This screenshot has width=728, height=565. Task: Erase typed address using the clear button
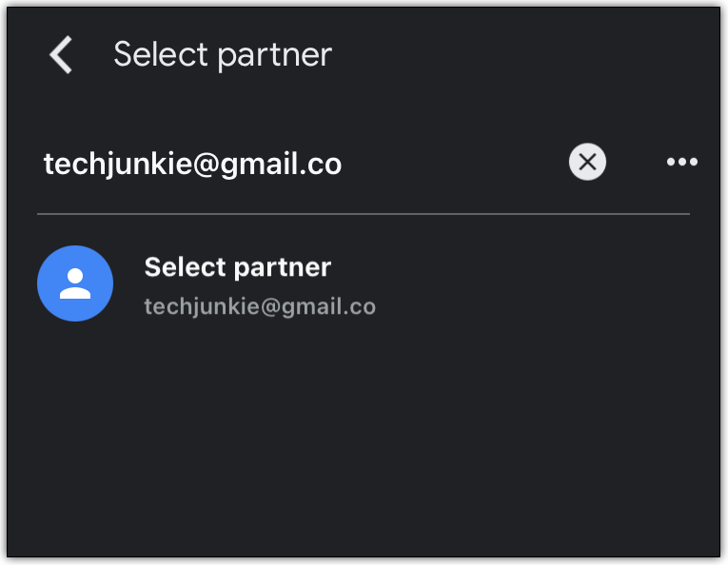point(587,163)
